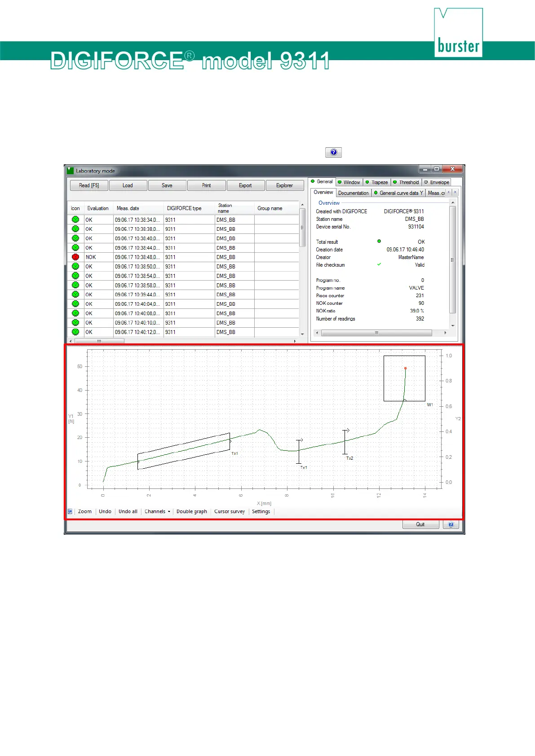Click the small graph icon left of Zoom
535x756 pixels.
pyautogui.click(x=70, y=511)
